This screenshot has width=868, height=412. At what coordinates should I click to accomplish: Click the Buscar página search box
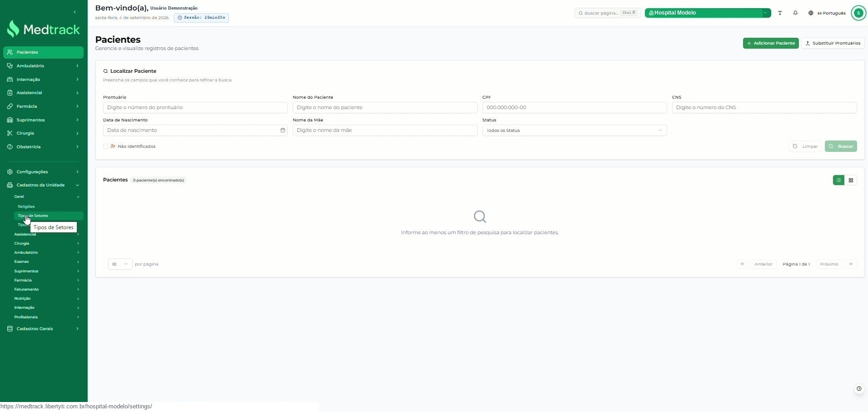(608, 13)
